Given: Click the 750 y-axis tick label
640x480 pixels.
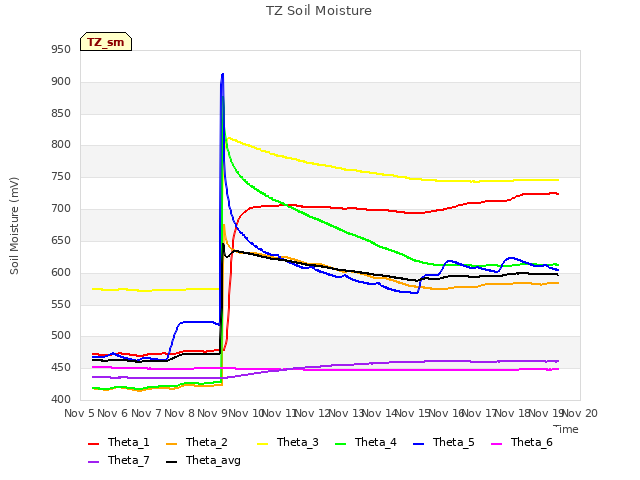Looking at the screenshot, I should (61, 177).
